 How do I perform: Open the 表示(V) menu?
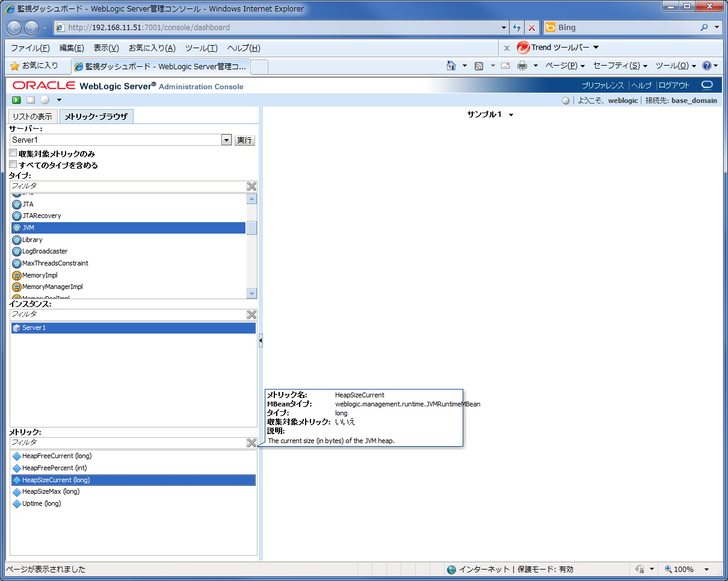[106, 48]
